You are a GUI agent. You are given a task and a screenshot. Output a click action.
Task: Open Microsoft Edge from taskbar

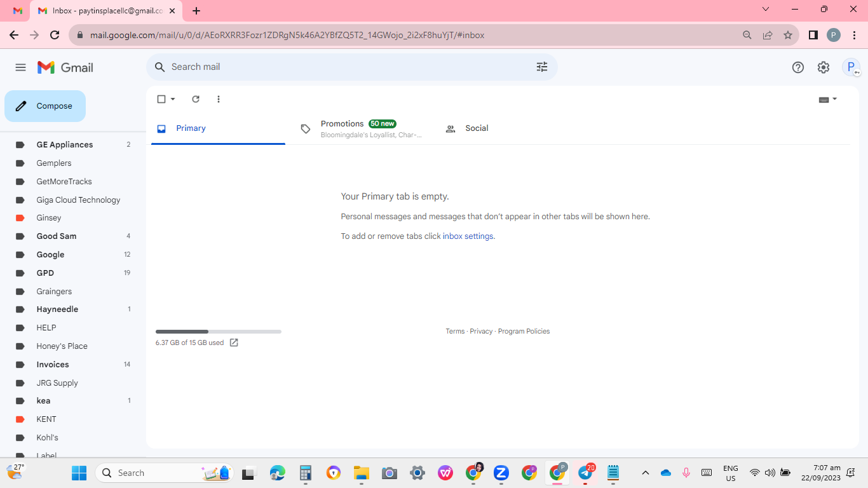click(x=278, y=473)
